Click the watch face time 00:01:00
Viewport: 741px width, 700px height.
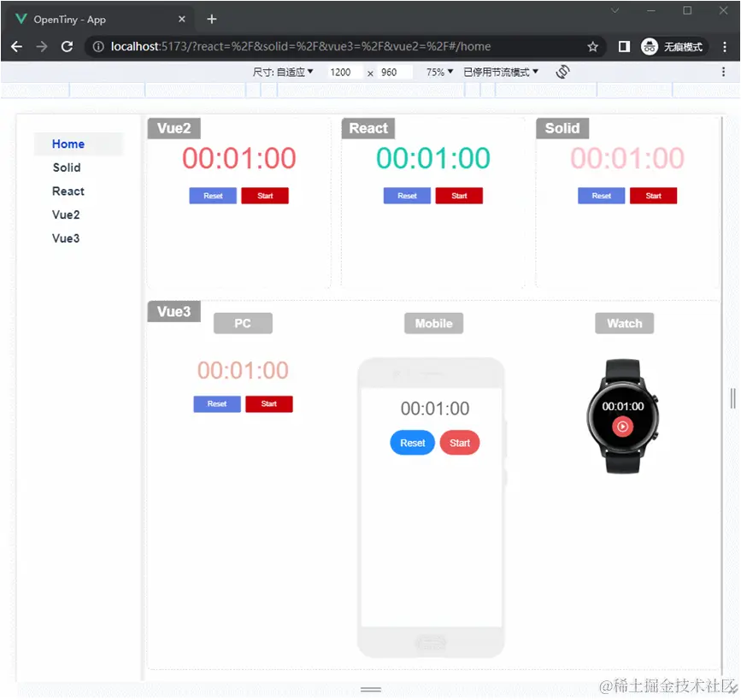[623, 407]
